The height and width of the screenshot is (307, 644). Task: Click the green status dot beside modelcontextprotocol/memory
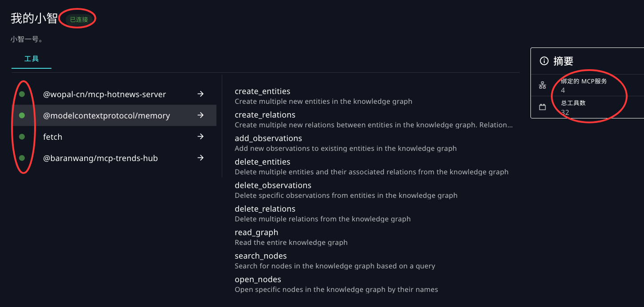pos(22,115)
